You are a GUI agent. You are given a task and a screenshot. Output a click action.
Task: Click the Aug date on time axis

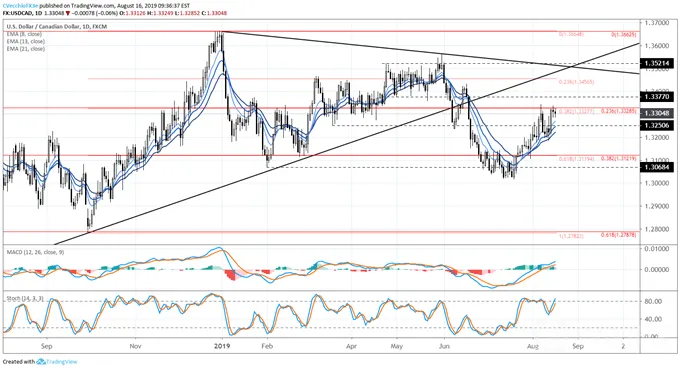(533, 346)
